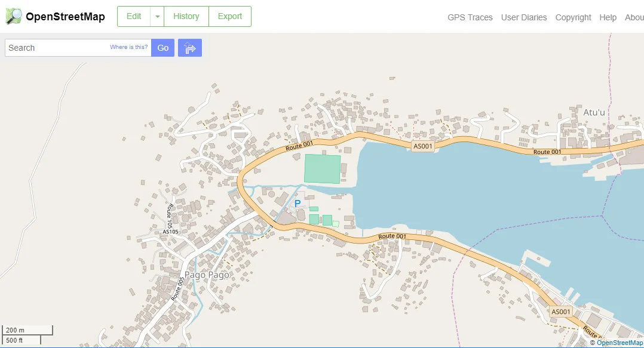The image size is (644, 348).
Task: Click the 200 m scale bar
Action: (27, 330)
